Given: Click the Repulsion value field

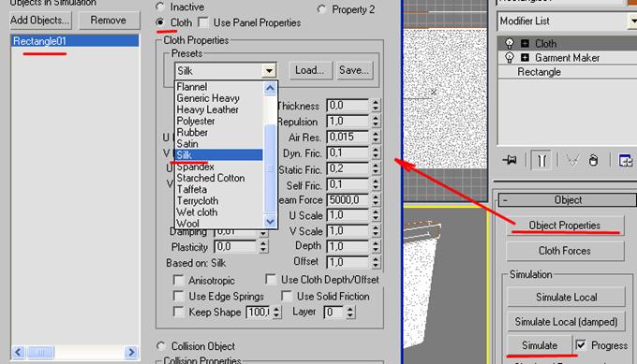Looking at the screenshot, I should pyautogui.click(x=348, y=122).
